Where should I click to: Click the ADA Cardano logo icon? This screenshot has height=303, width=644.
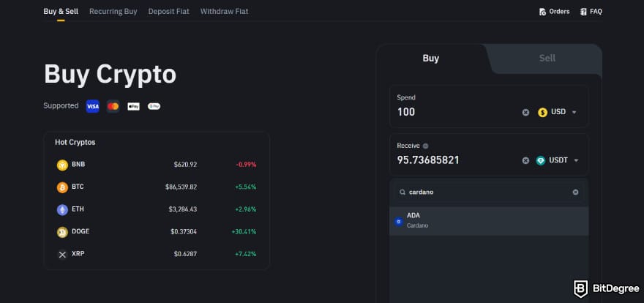[x=398, y=222]
